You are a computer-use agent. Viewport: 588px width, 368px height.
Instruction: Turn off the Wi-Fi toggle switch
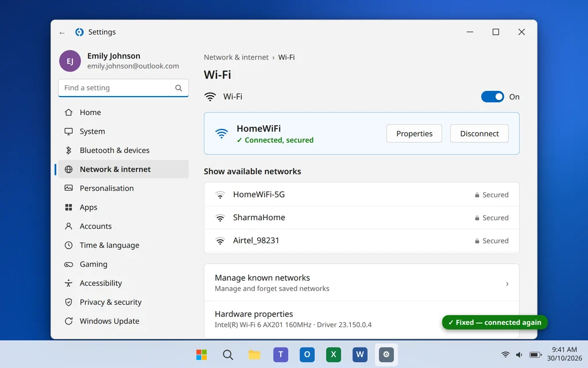tap(492, 97)
